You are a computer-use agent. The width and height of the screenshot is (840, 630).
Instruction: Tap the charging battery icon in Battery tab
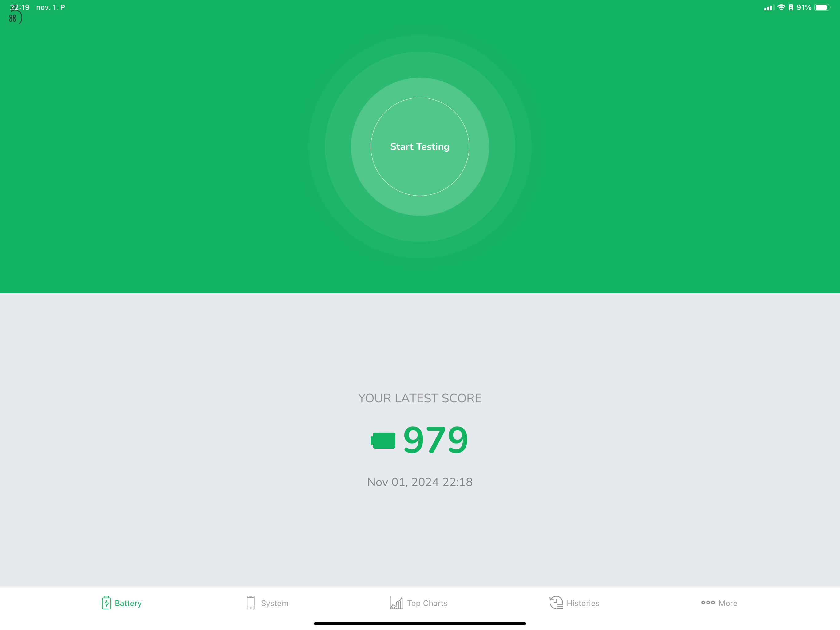(106, 603)
